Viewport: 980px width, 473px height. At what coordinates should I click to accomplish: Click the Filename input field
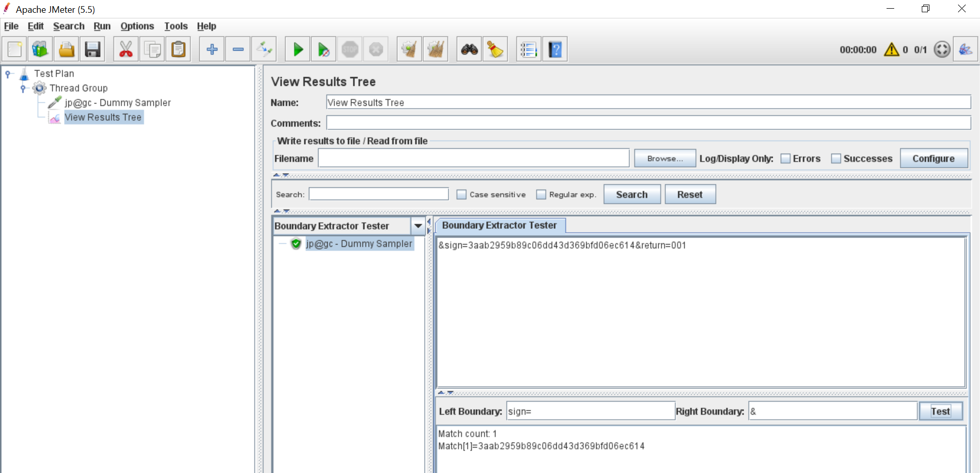pos(473,158)
